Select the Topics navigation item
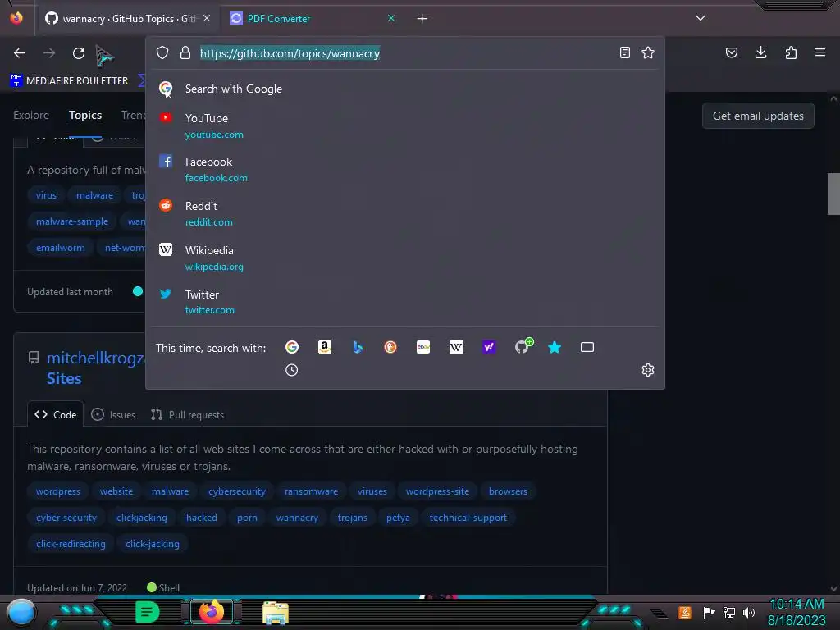840x630 pixels. coord(85,115)
